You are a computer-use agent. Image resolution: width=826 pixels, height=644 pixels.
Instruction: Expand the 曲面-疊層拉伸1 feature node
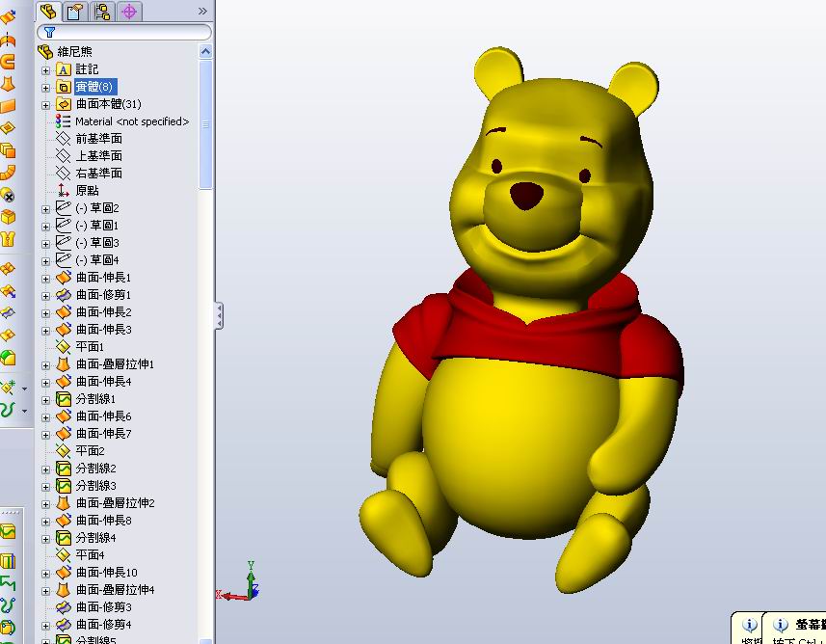click(x=44, y=363)
